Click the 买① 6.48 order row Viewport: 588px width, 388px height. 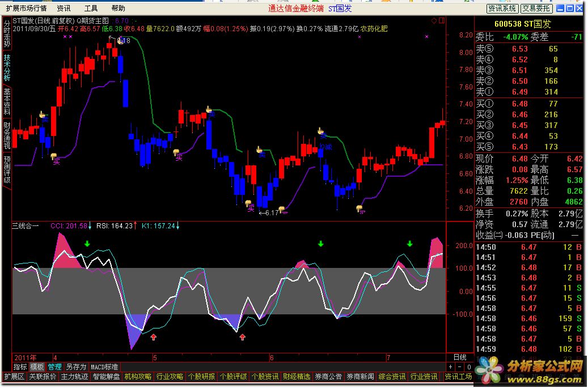pos(530,104)
